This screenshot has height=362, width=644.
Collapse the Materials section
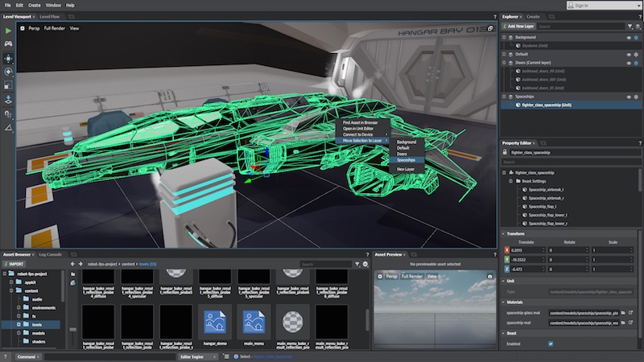(x=503, y=302)
